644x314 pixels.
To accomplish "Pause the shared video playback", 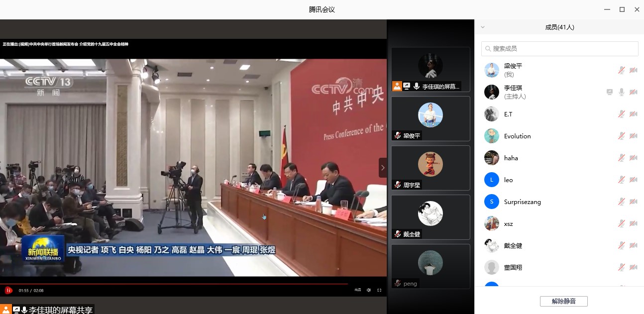I will pos(8,290).
